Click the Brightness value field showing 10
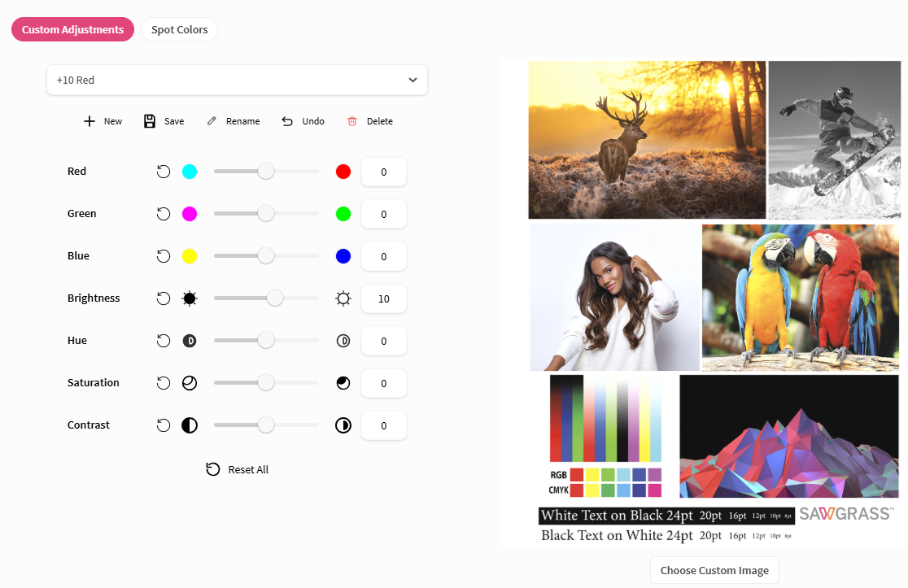Viewport: 908px width, 588px height. (x=384, y=298)
